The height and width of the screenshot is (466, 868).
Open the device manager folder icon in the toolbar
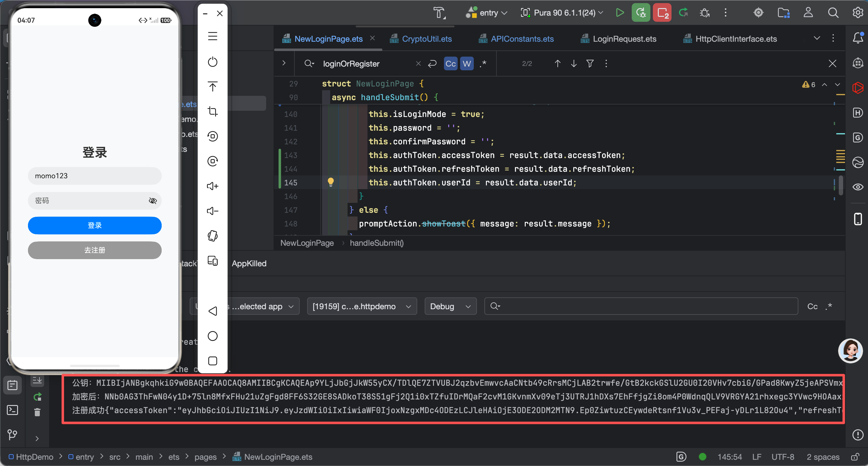click(783, 13)
